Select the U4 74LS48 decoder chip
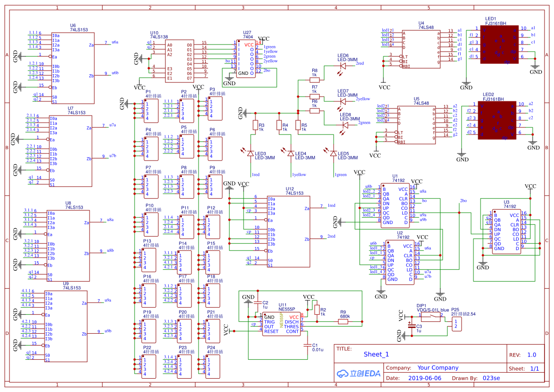 click(421, 49)
